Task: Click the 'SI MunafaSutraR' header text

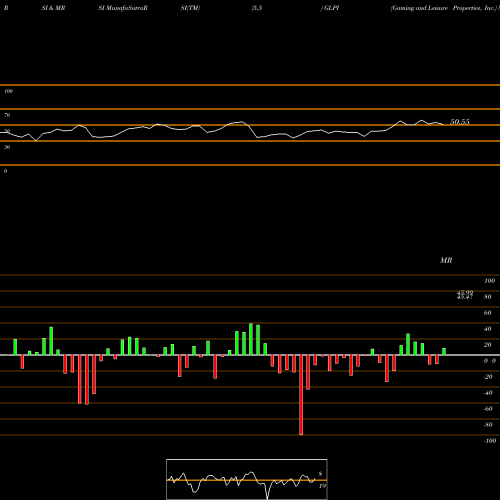Action: (123, 8)
